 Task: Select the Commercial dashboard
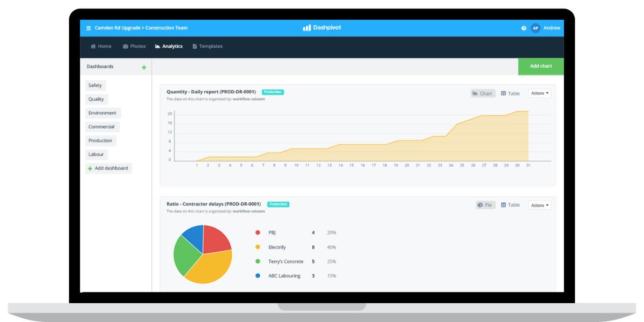click(x=102, y=127)
